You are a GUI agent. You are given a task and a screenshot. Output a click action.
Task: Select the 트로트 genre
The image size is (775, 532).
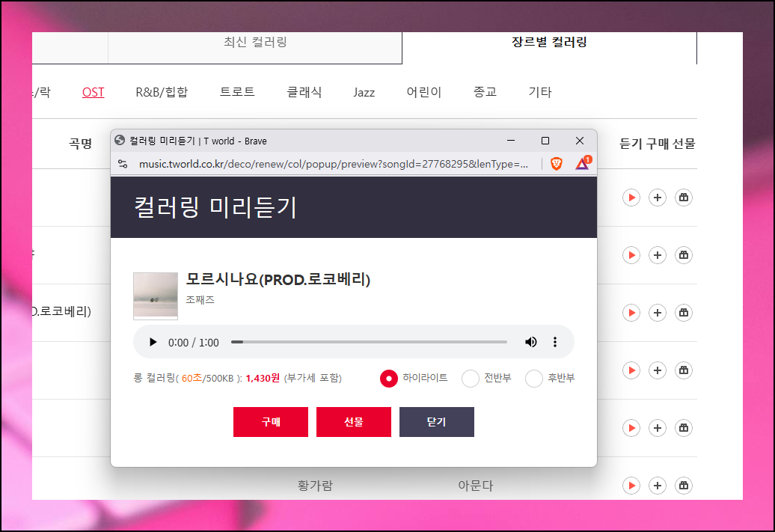(237, 92)
